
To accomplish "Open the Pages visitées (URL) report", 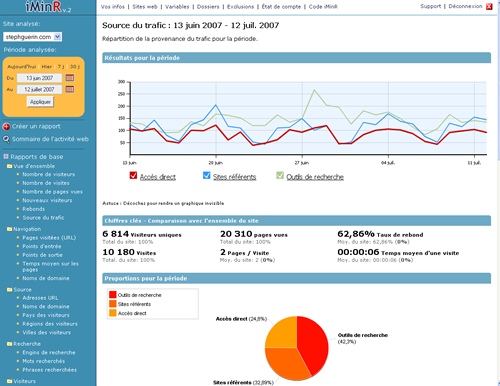I will tap(49, 238).
